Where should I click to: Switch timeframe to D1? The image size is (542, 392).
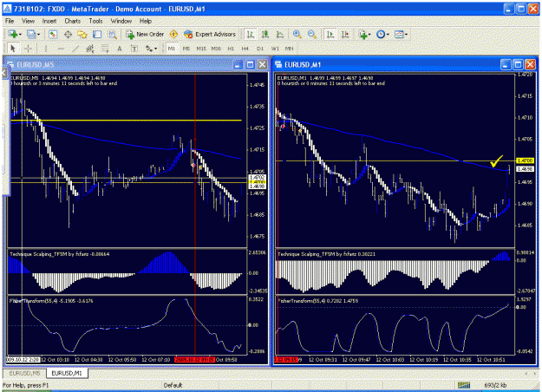pos(260,49)
